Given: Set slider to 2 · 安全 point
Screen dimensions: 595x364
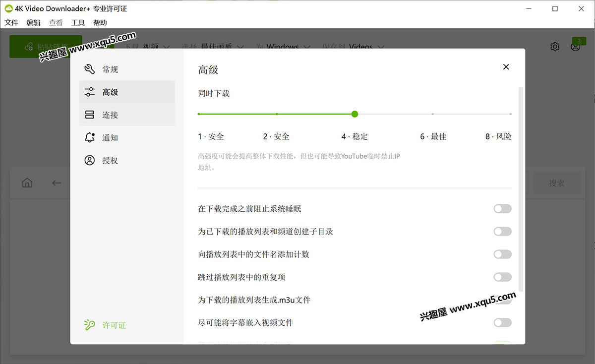Looking at the screenshot, I should point(277,114).
